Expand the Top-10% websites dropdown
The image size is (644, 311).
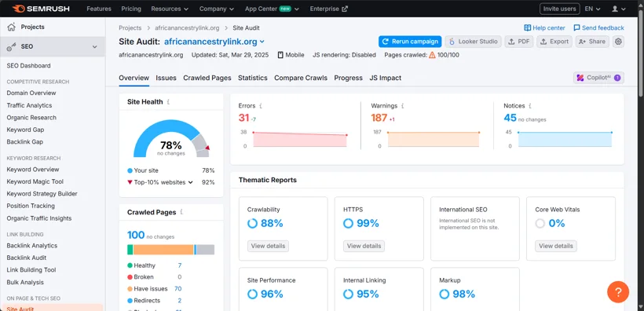[x=191, y=182]
